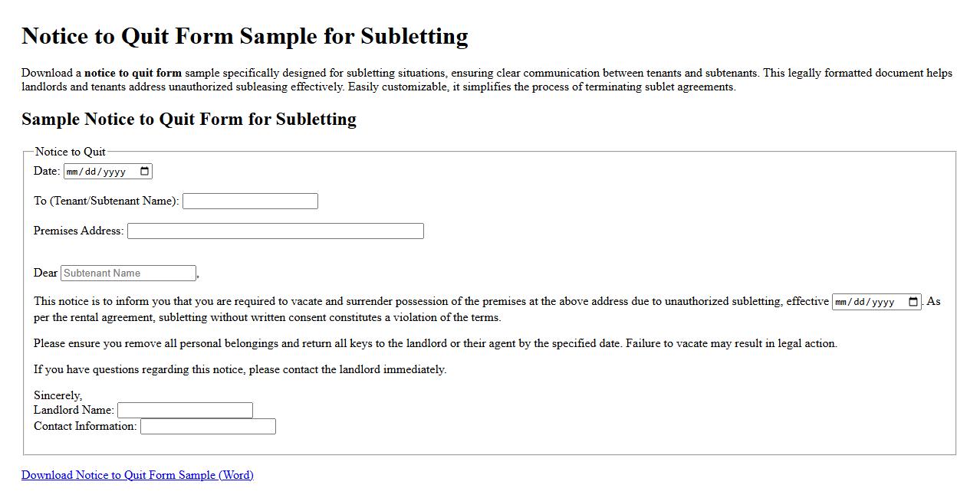This screenshot has width=980, height=498.
Task: Click the Notice to Quit fieldset legend
Action: [71, 151]
